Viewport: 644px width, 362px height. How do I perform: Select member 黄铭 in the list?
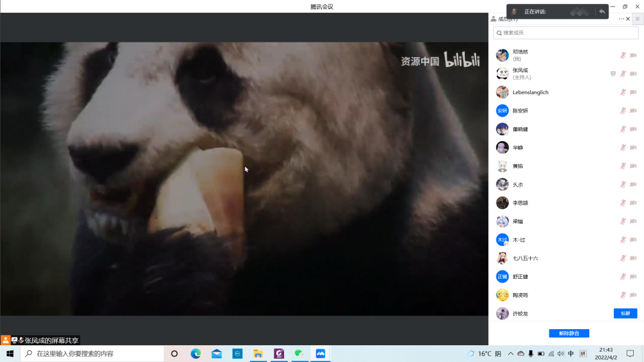tap(518, 166)
